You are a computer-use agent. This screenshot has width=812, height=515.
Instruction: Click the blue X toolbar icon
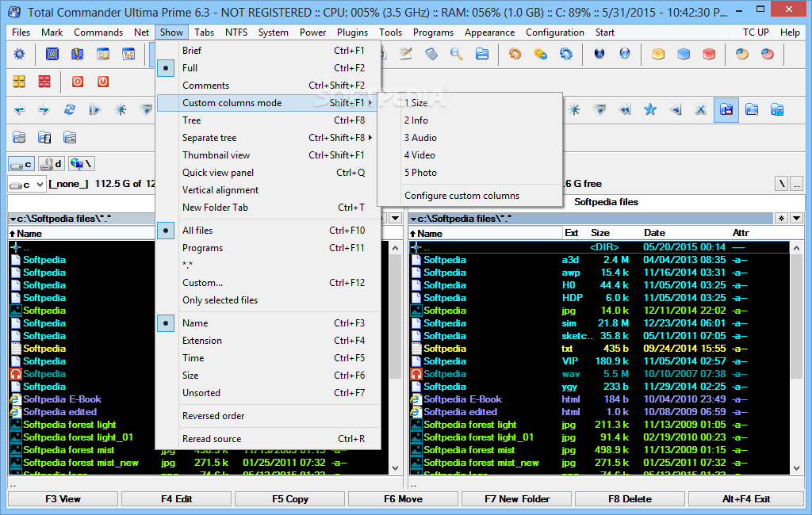click(701, 109)
